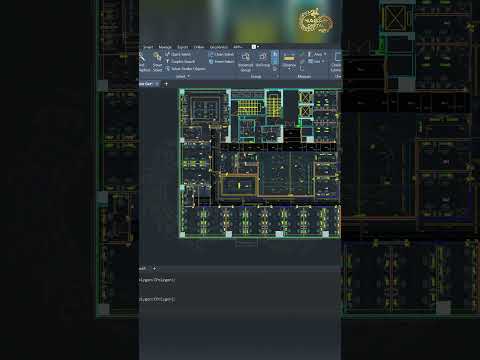Open the Insert ribbon tab
Image resolution: width=480 pixels, height=360 pixels.
[x=148, y=47]
